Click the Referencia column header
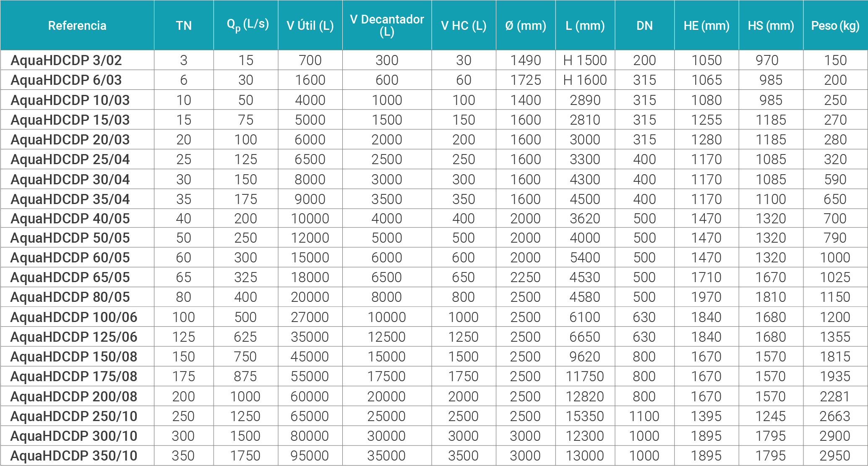Viewport: 868px width, 466px height. point(77,26)
